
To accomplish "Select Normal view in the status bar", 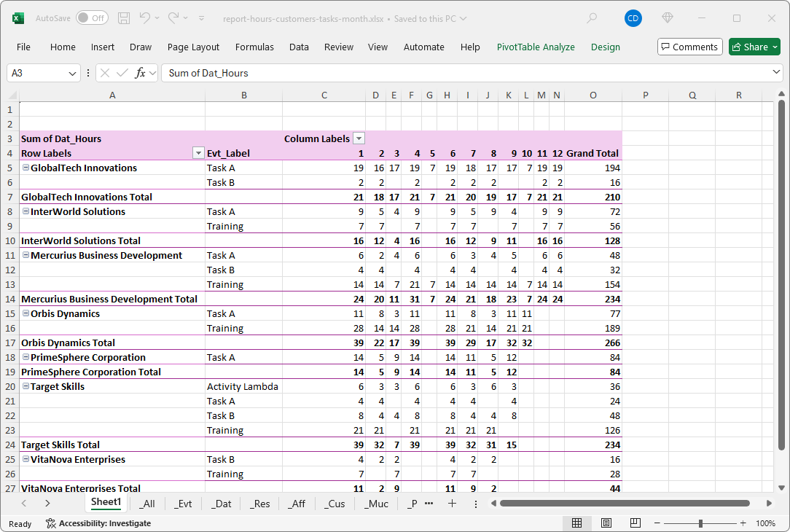I will click(x=577, y=523).
